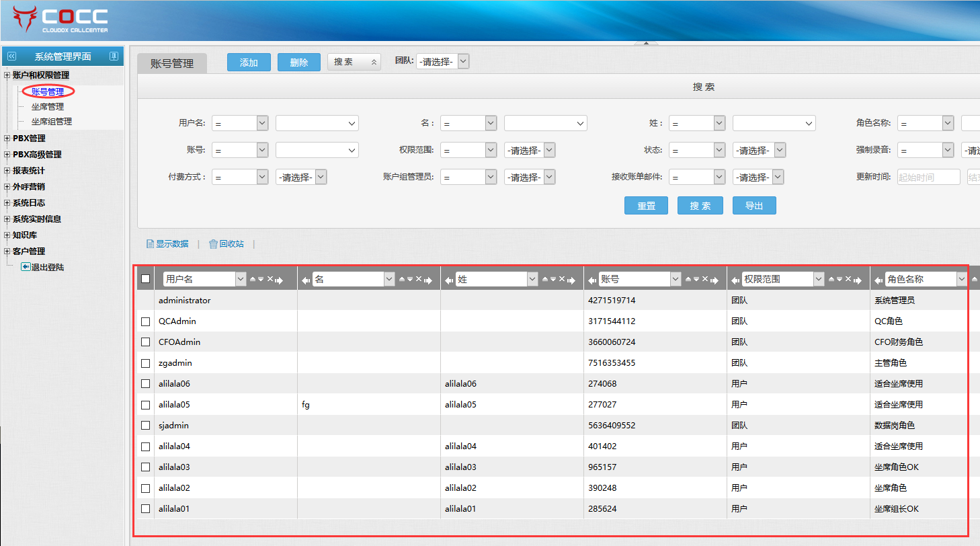The image size is (980, 546).
Task: Move 姓 column left with arrow icon
Action: [x=449, y=280]
